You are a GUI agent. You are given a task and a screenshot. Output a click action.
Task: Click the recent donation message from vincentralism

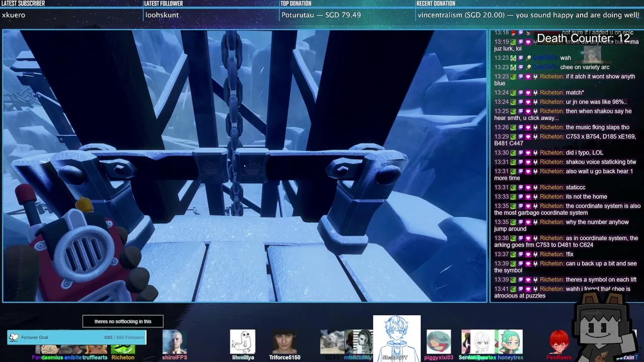[x=528, y=15]
